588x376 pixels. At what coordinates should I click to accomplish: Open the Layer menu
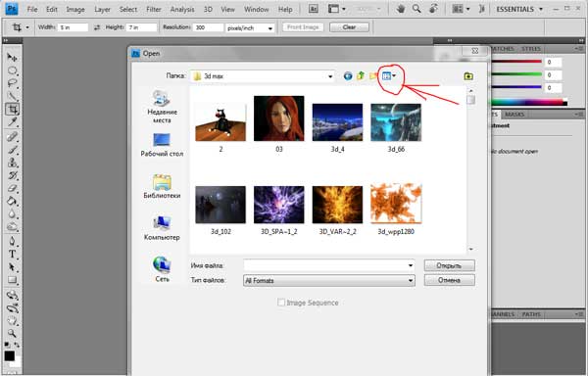[x=102, y=10]
